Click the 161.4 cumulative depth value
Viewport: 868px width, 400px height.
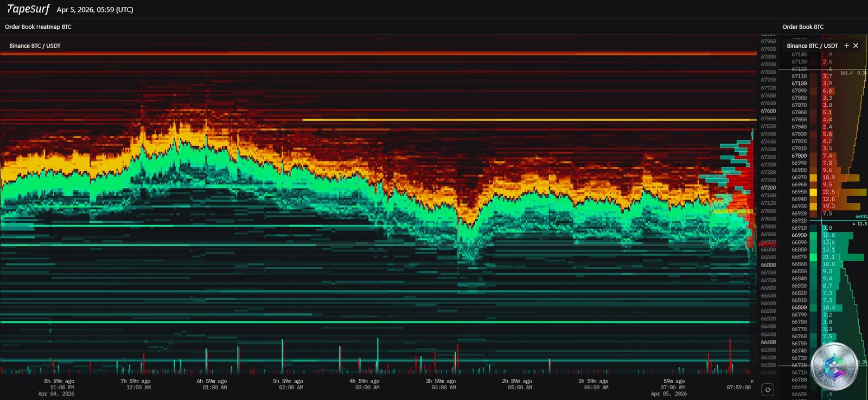pos(846,73)
